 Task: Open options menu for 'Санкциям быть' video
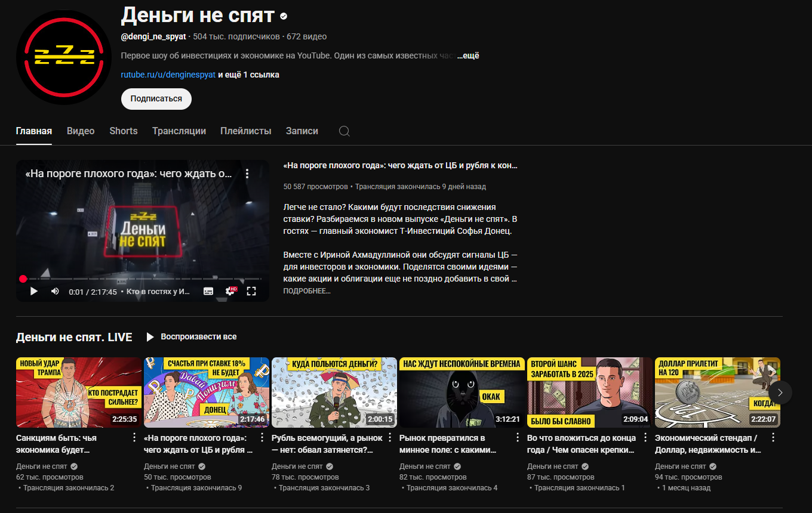click(x=134, y=438)
